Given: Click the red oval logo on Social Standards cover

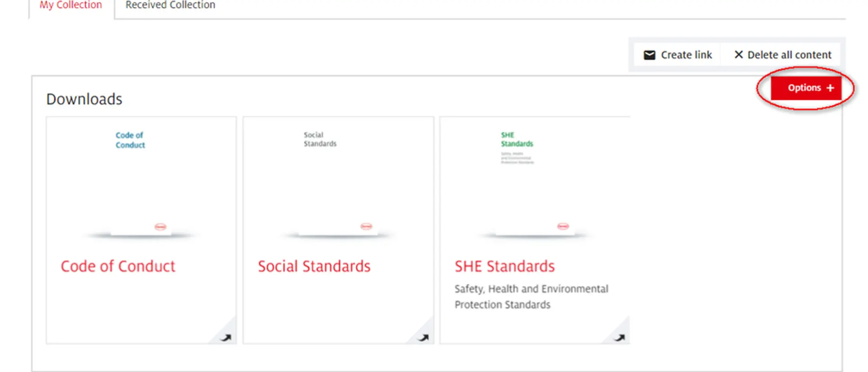Looking at the screenshot, I should [x=366, y=226].
